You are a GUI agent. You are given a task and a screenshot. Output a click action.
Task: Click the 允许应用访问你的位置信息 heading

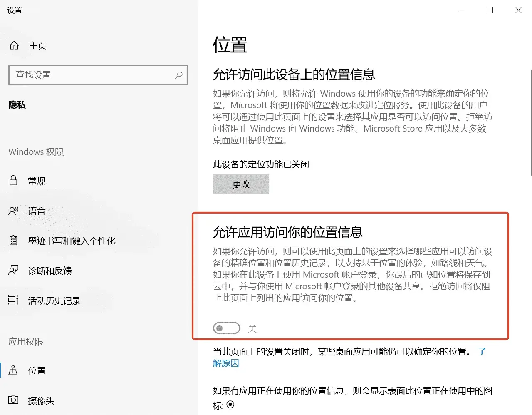[287, 232]
